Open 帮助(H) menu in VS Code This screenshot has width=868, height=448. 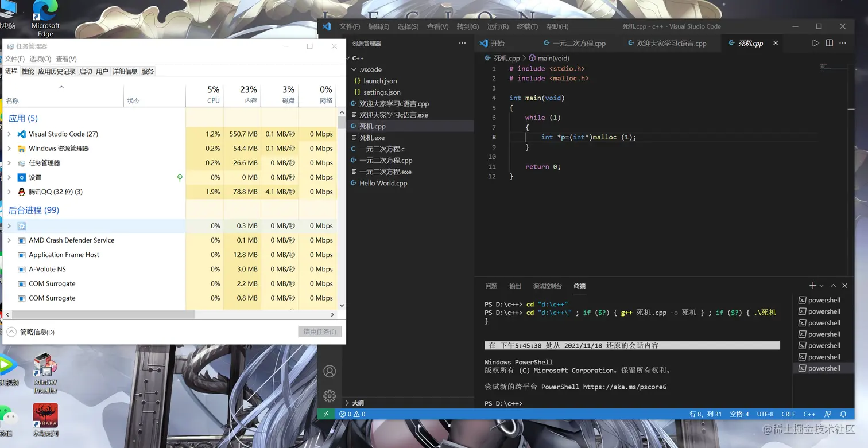coord(557,26)
